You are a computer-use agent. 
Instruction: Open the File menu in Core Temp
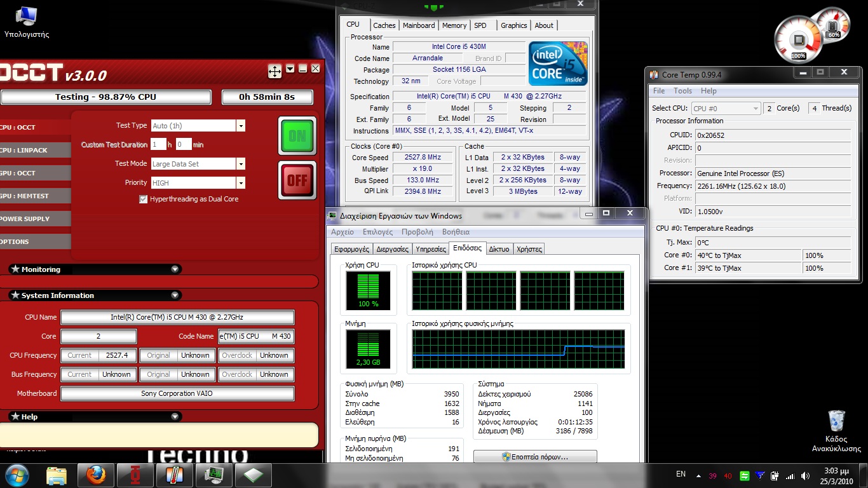(659, 91)
